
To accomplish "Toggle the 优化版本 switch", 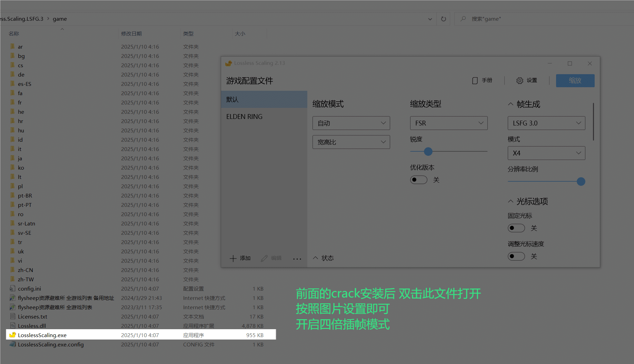I will click(x=418, y=180).
